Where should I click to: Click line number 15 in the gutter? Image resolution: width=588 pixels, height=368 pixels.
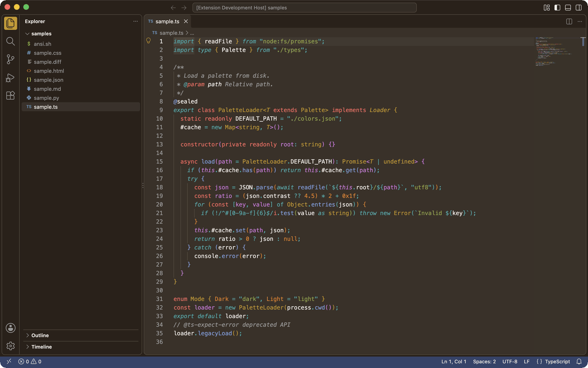pos(159,161)
